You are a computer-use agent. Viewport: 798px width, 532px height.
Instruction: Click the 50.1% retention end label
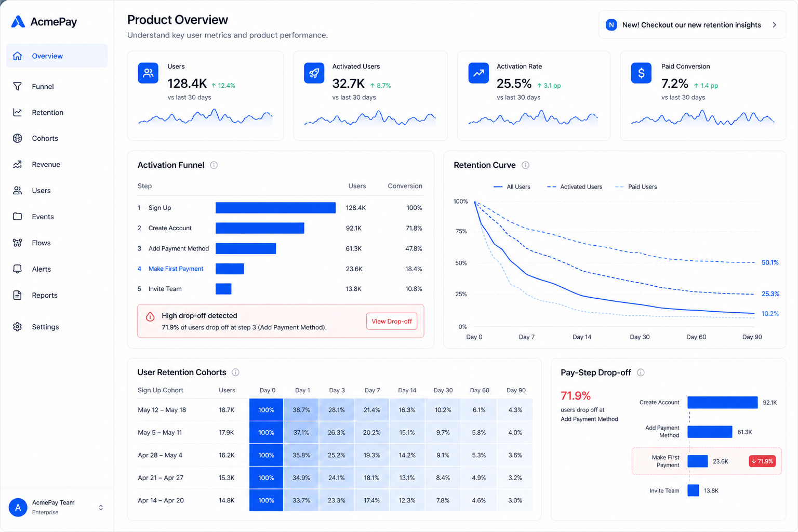[770, 263]
